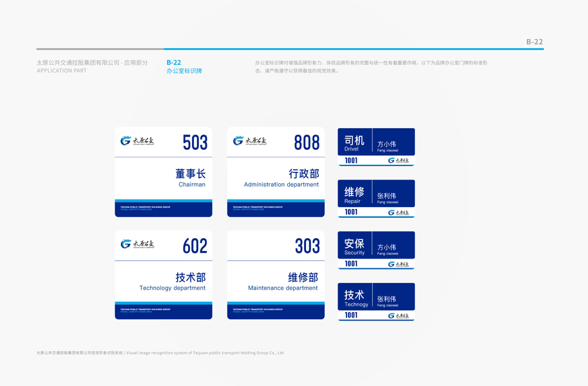588x386 pixels.
Task: Click the 技术部 title text
Action: 191,277
